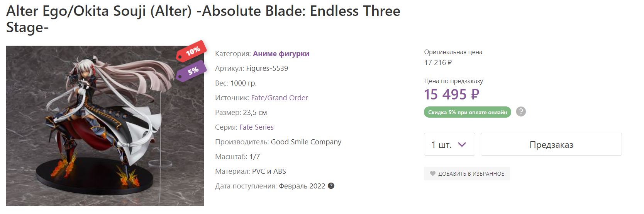The height and width of the screenshot is (214, 644).
Task: Click the help icon next to Февраль 2022
Action: (331, 186)
